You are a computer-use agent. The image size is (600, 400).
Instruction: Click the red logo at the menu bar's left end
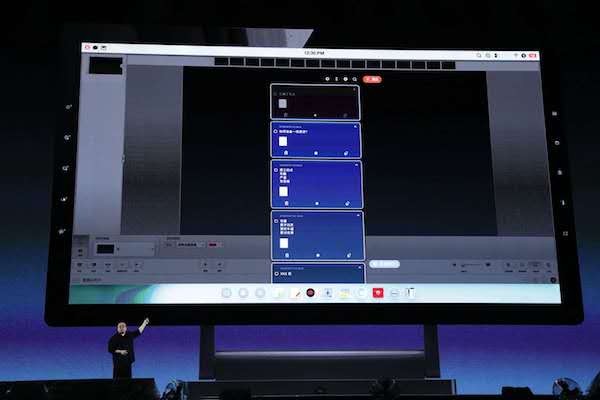[x=87, y=47]
